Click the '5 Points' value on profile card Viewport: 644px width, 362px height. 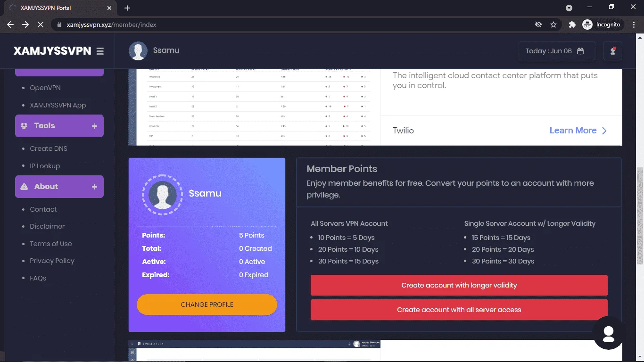point(252,235)
